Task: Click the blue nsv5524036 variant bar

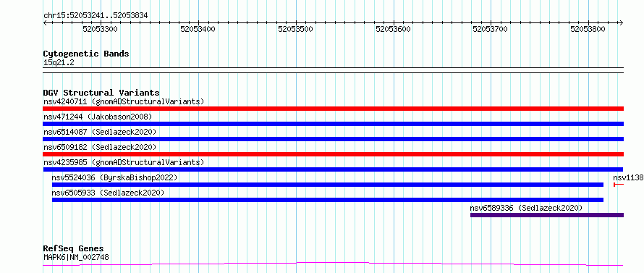Action: point(328,185)
